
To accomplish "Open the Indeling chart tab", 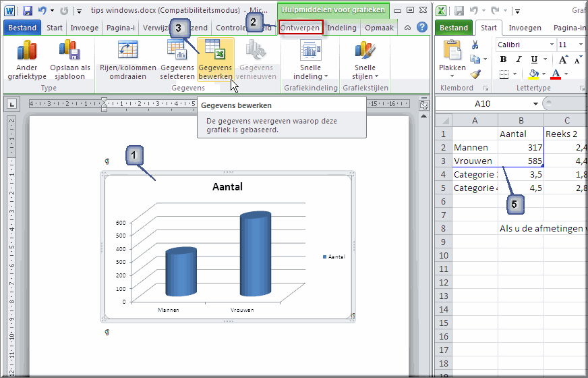I will [342, 28].
